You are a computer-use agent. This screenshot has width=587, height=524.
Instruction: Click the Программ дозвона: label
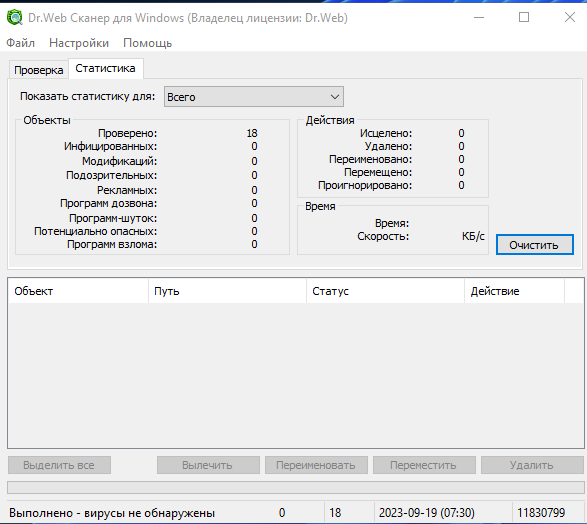pyautogui.click(x=109, y=203)
